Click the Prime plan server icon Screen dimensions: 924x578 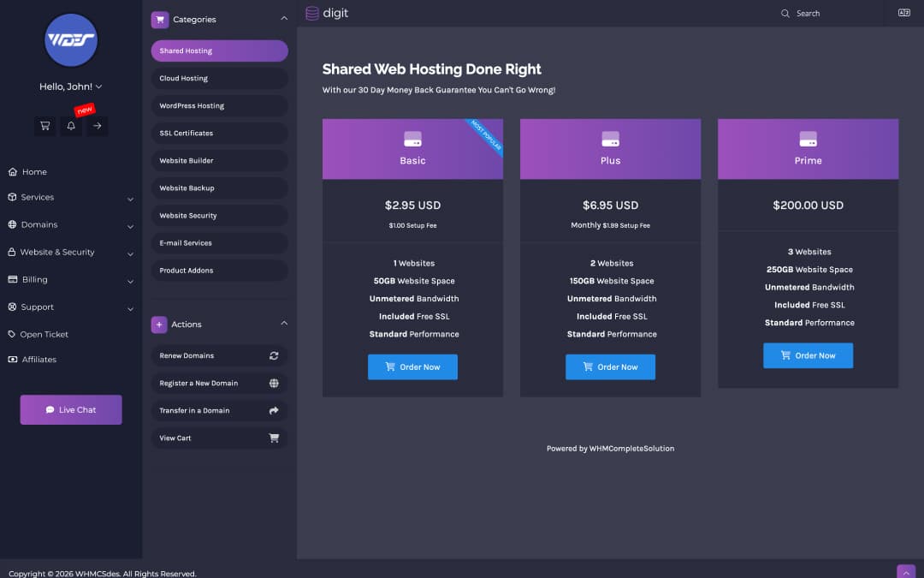(x=808, y=140)
